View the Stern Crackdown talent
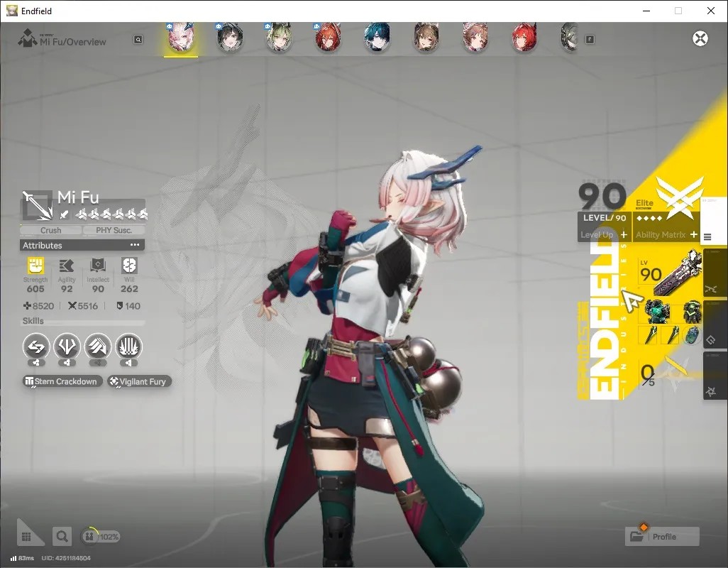The image size is (728, 568). 62,381
